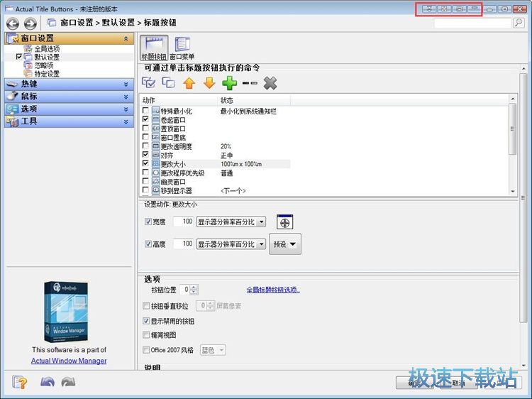Click the second extra title button in titlebar
Image resolution: width=532 pixels, height=399 pixels.
coord(444,9)
